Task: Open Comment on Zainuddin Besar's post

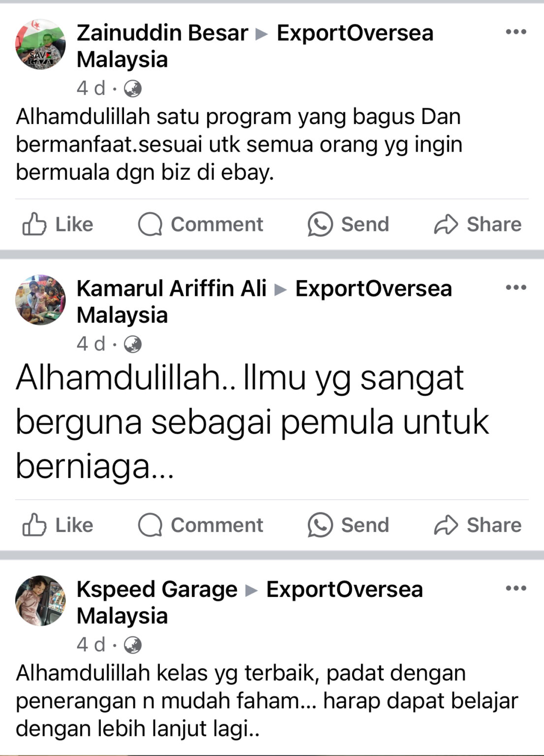Action: pyautogui.click(x=201, y=224)
